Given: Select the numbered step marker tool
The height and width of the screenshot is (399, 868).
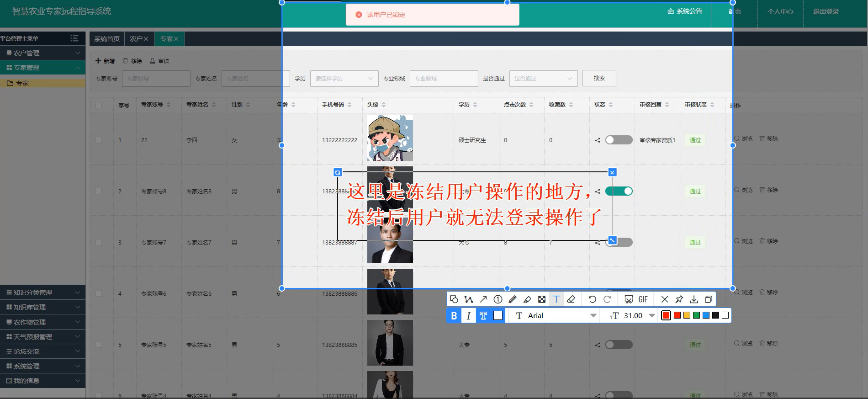Looking at the screenshot, I should [498, 299].
